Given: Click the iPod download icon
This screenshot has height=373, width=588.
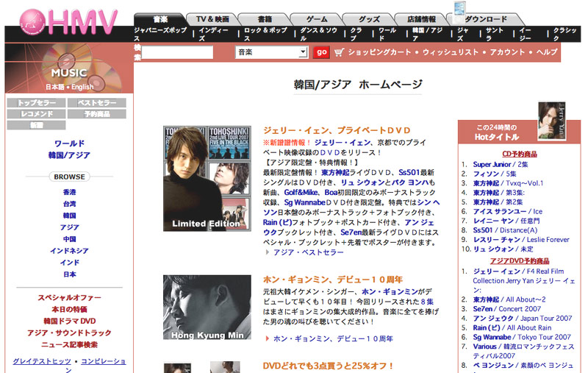Looking at the screenshot, I should click(460, 11).
